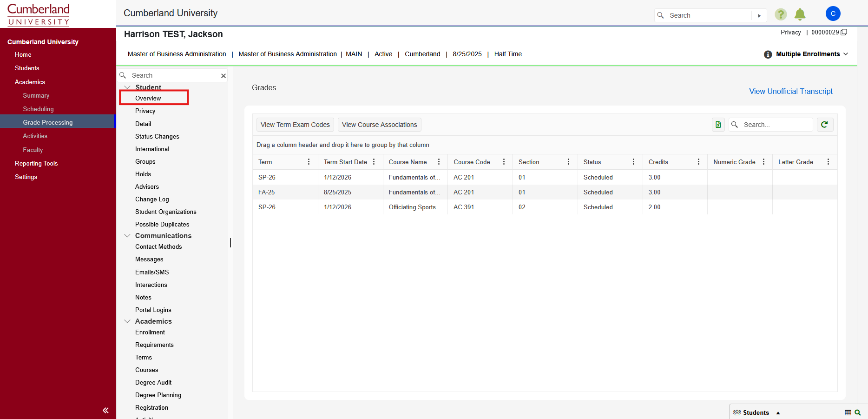Viewport: 868px width, 419px height.
Task: Open Change Log tree item
Action: click(x=152, y=199)
